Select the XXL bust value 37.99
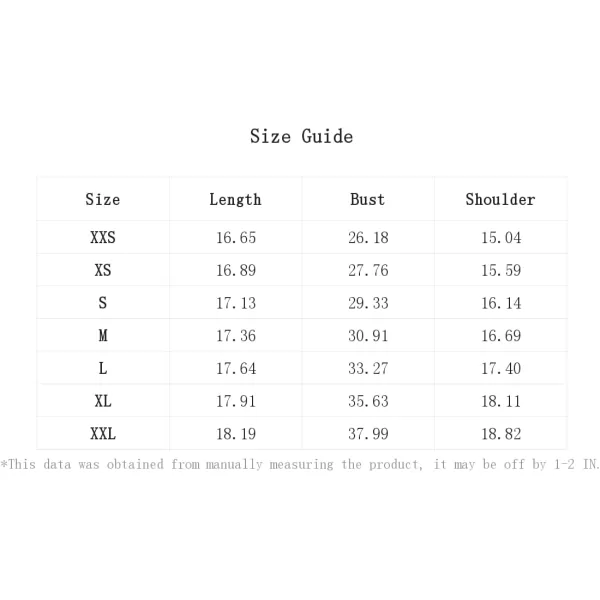 (x=368, y=434)
